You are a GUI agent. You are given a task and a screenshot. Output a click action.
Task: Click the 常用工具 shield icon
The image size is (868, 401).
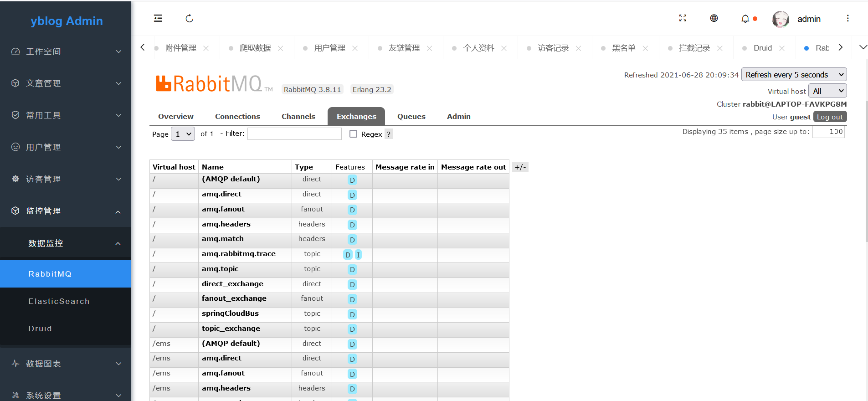[x=15, y=115]
